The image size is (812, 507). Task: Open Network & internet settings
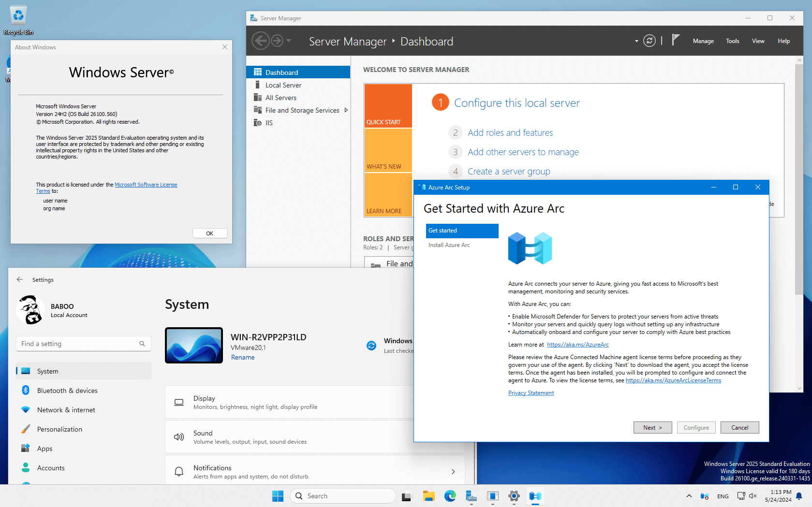pos(84,409)
